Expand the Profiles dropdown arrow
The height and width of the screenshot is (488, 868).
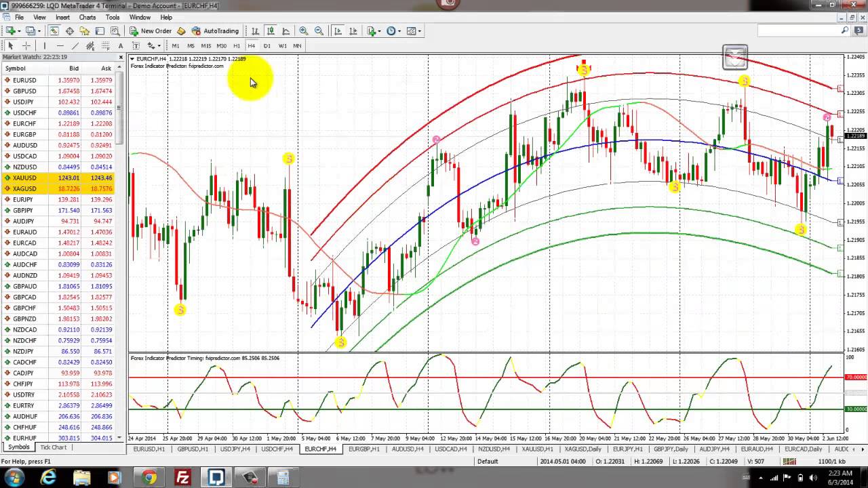click(39, 30)
